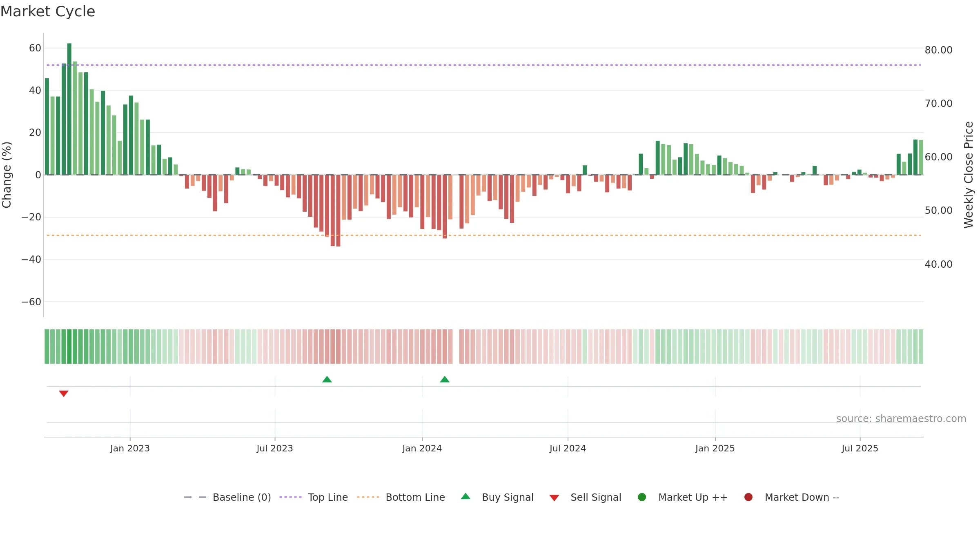Toggle the Sell Signal legend triangle icon
The height and width of the screenshot is (551, 980).
[x=554, y=498]
